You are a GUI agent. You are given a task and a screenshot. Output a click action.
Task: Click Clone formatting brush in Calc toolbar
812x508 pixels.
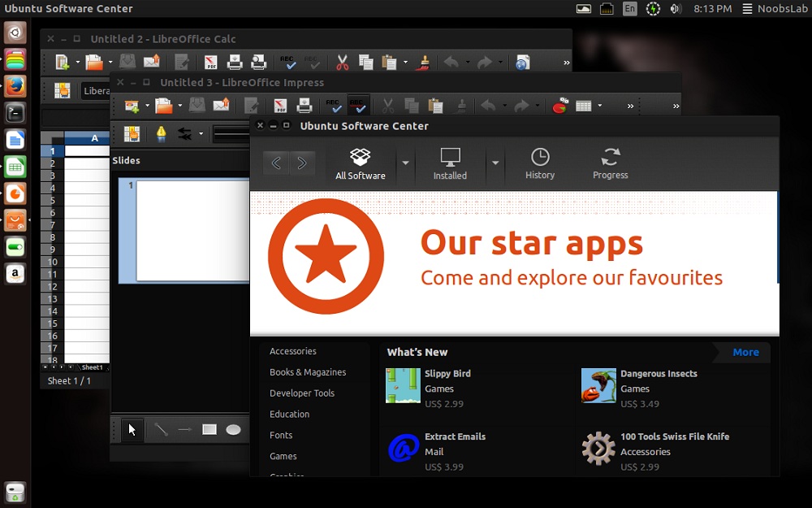[422, 63]
